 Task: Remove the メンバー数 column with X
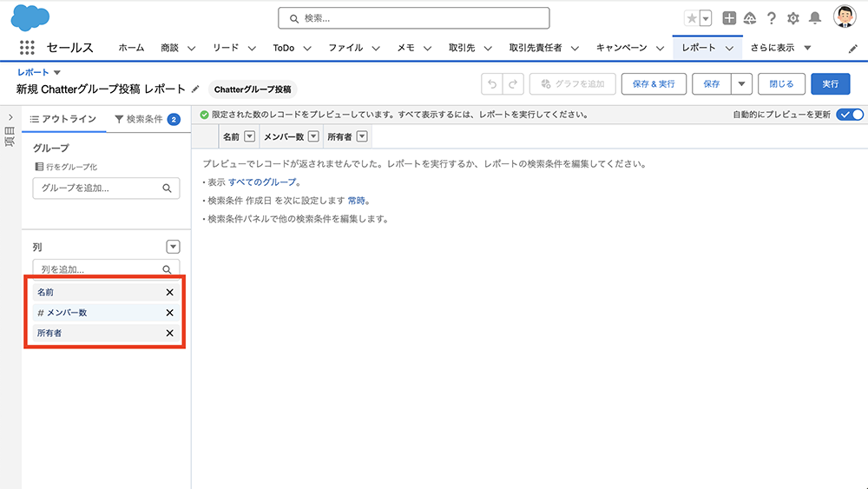click(170, 313)
